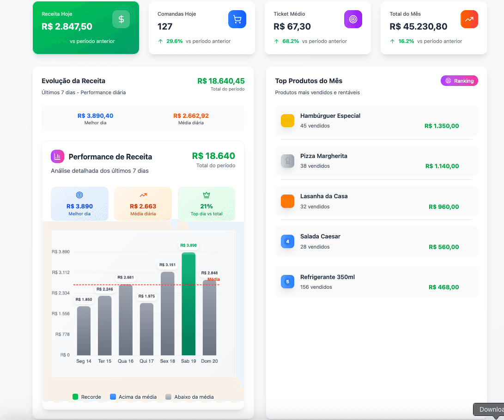The height and width of the screenshot is (420, 504).
Task: Click the number 5 badge beside Refrigerante 350ml
Action: [287, 281]
